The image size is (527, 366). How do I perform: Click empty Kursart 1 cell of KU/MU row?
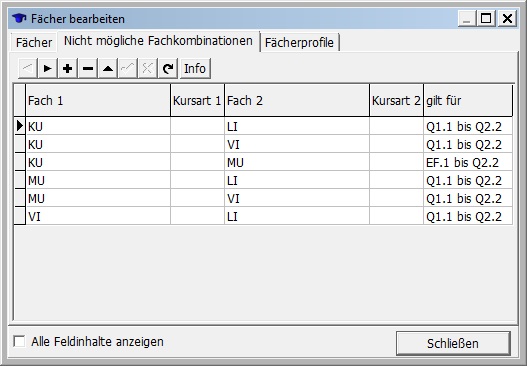197,163
